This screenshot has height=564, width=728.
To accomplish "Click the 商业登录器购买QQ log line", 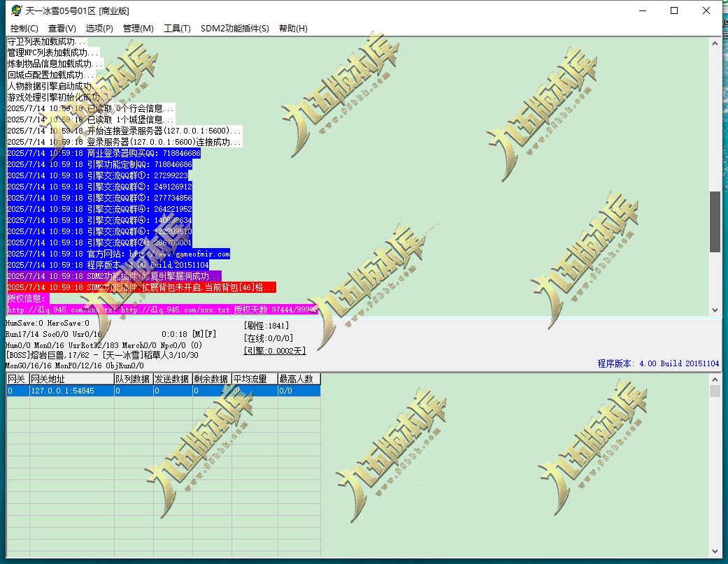I will coord(104,153).
